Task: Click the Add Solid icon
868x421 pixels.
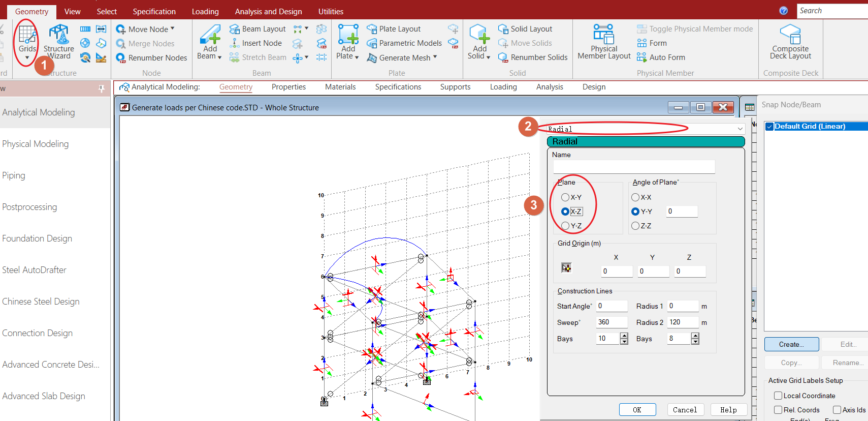Action: pos(479,35)
